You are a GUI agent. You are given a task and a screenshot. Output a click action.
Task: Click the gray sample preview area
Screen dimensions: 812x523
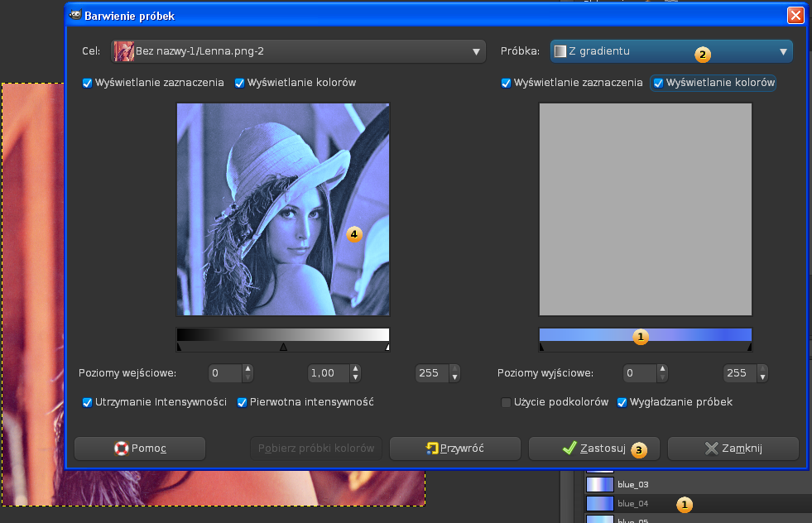pos(646,209)
